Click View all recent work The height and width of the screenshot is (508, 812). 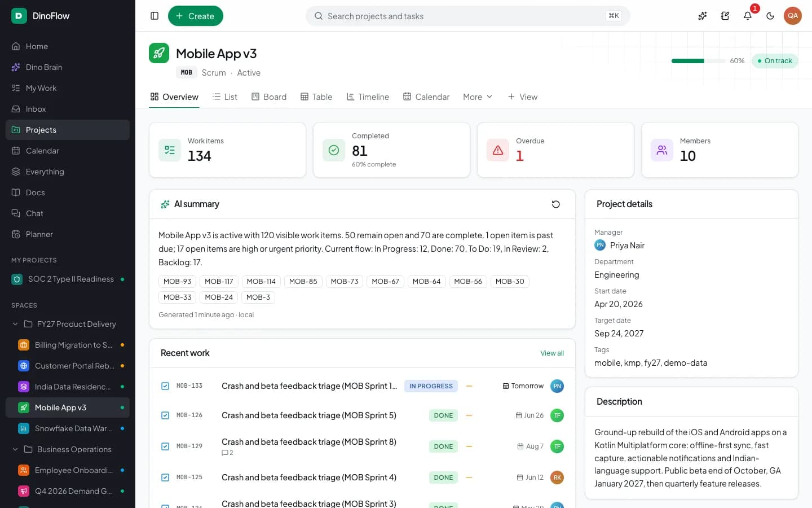pos(552,353)
